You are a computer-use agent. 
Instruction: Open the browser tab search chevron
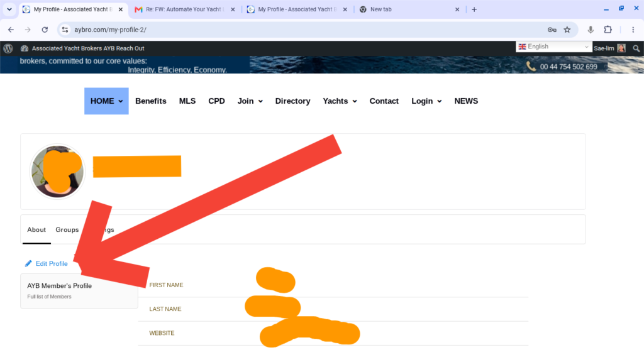9,9
